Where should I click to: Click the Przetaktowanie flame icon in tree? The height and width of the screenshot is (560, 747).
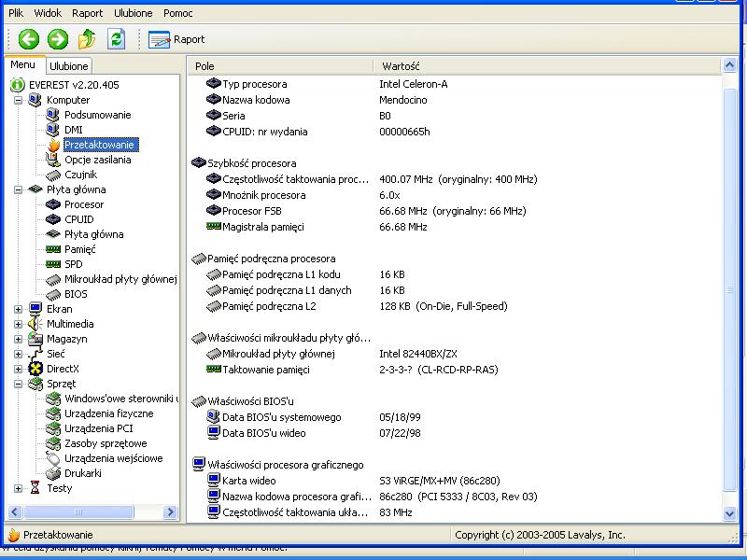pyautogui.click(x=54, y=145)
